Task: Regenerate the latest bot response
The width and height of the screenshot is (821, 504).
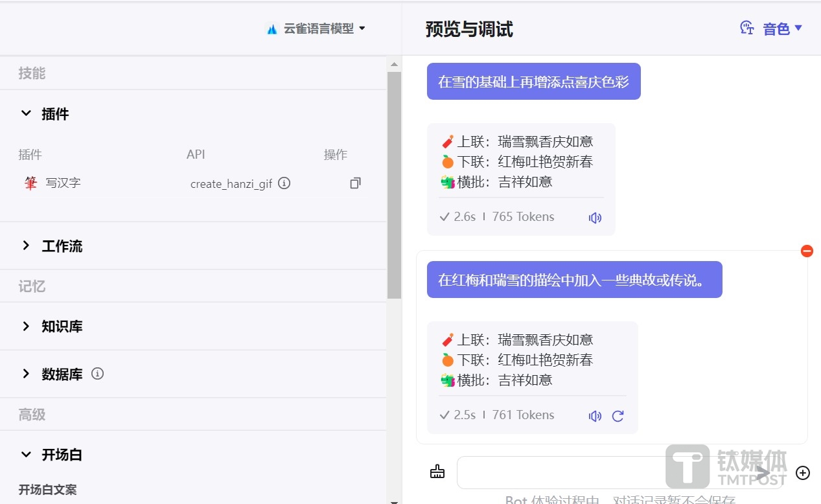Action: [618, 416]
